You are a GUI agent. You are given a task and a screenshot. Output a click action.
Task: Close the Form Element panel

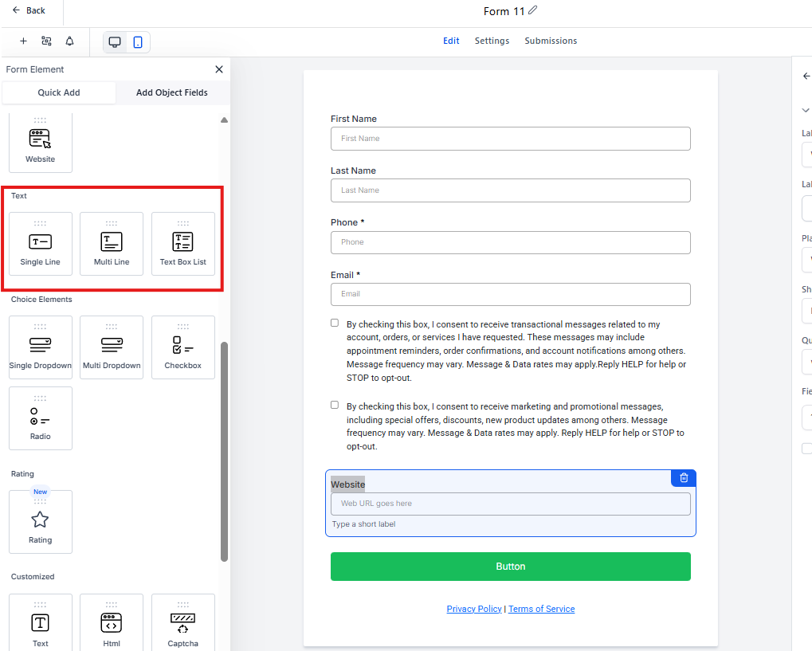(x=219, y=69)
